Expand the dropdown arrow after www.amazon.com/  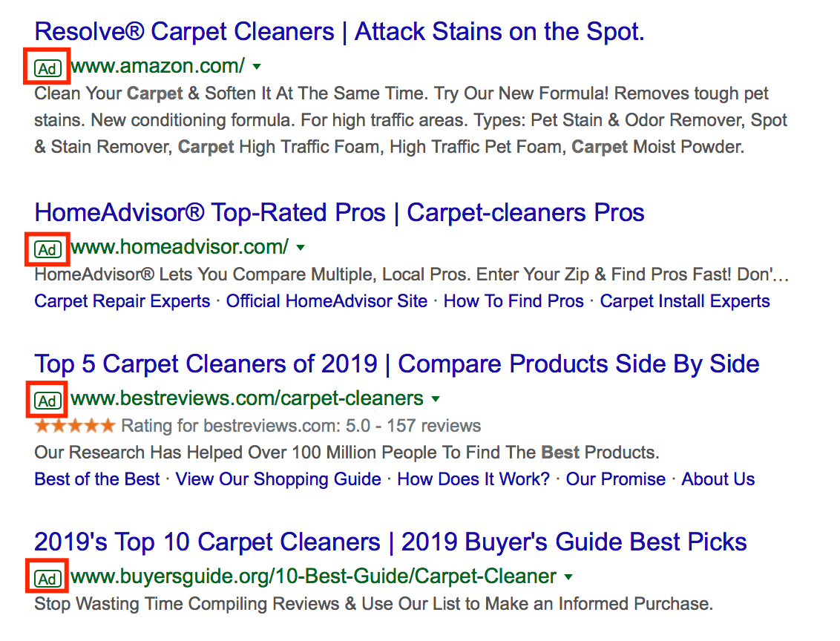(257, 67)
